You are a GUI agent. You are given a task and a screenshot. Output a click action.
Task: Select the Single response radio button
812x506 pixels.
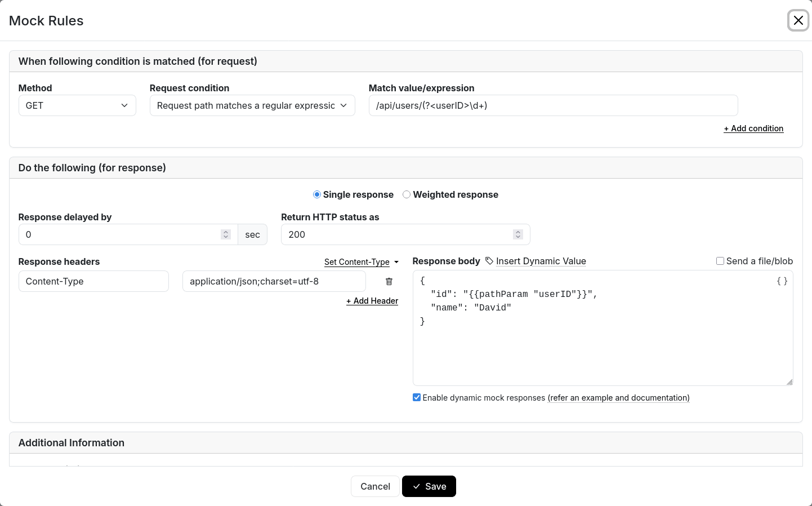point(316,194)
